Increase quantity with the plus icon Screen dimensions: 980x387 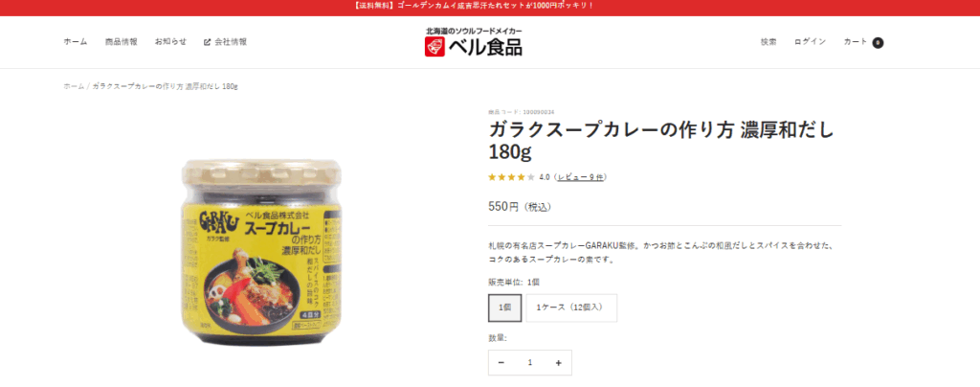(x=558, y=363)
